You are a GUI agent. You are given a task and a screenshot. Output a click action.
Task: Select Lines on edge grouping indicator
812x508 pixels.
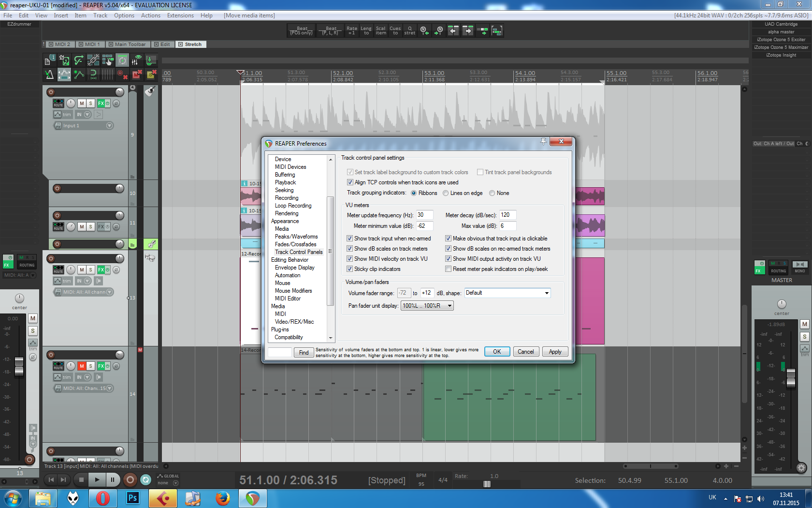(x=446, y=194)
